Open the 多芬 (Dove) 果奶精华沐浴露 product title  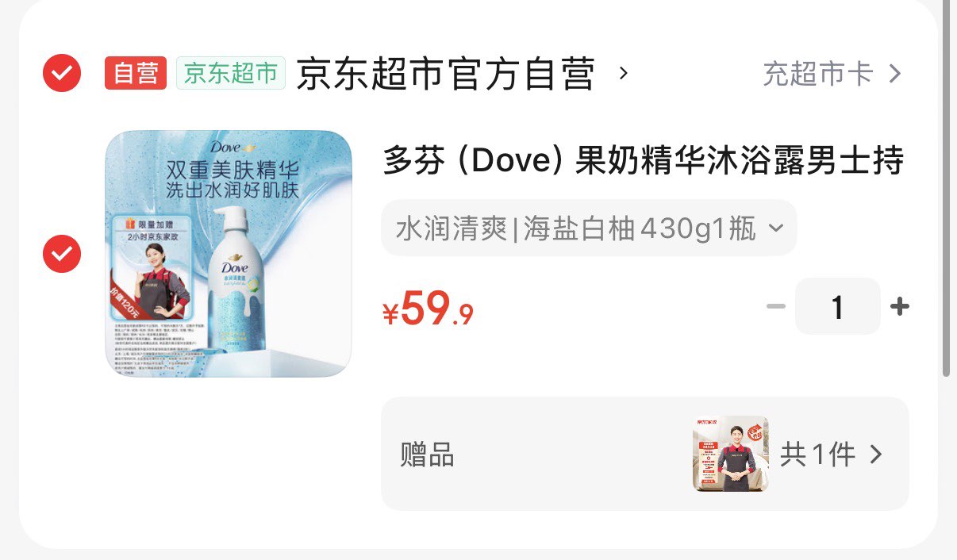point(644,161)
